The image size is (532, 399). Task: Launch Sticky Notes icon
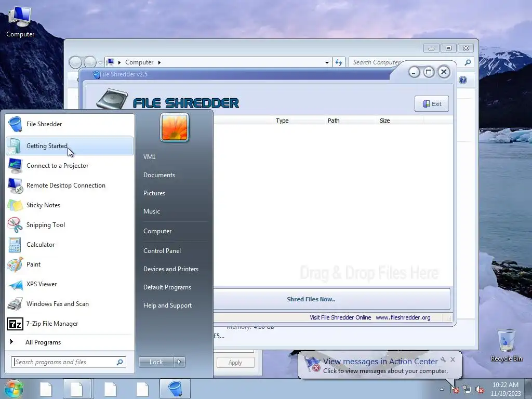tap(15, 205)
